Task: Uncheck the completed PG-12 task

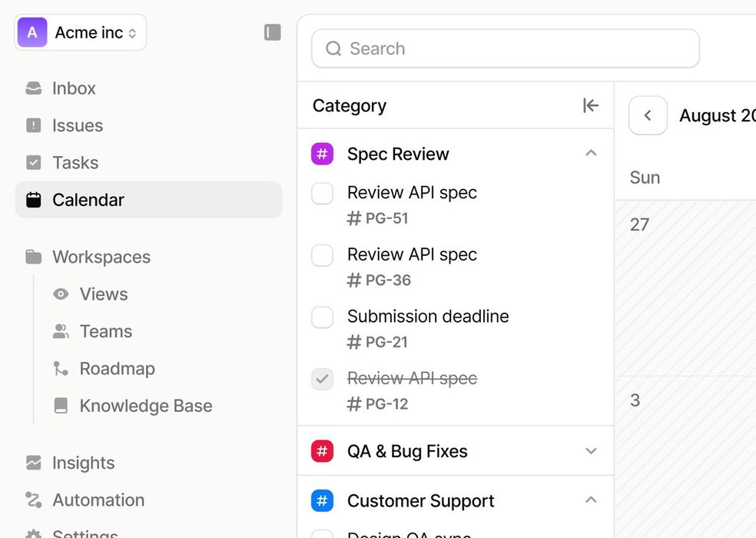Action: [322, 379]
